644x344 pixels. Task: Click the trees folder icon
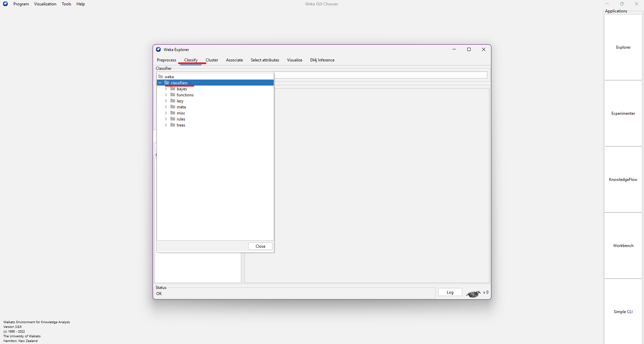173,125
